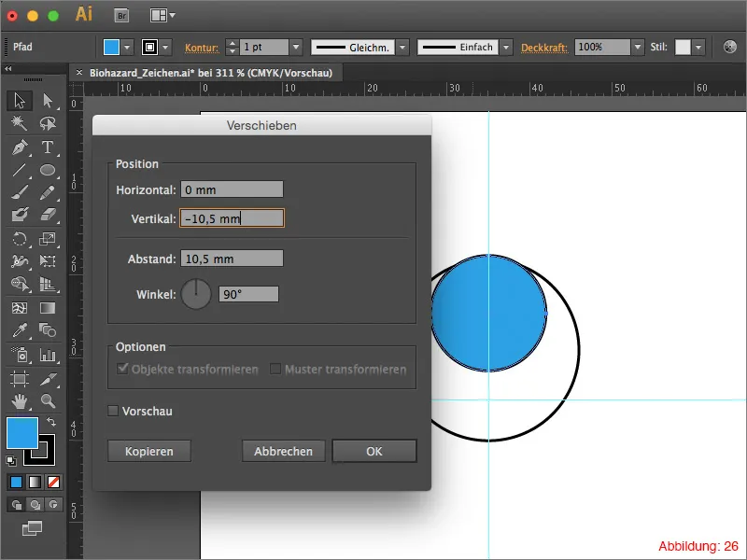
Task: Open Deckkraft opacity dropdown arrow
Action: tap(638, 48)
